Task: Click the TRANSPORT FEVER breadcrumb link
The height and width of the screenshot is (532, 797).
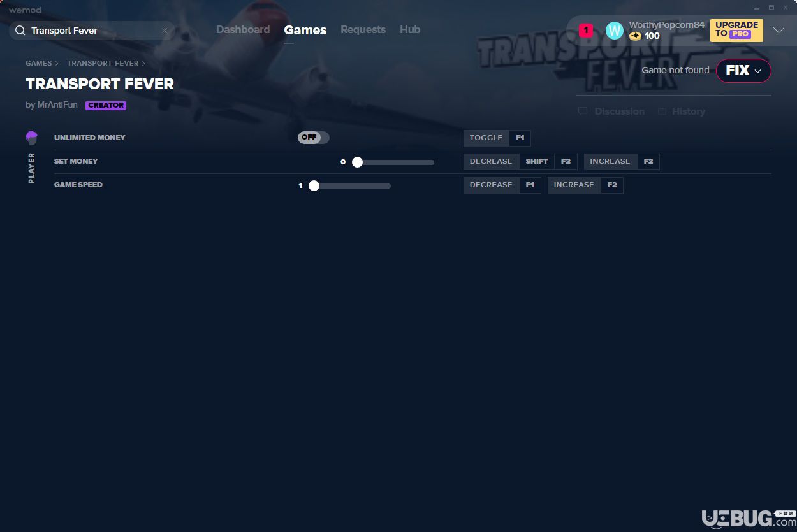Action: (x=103, y=63)
